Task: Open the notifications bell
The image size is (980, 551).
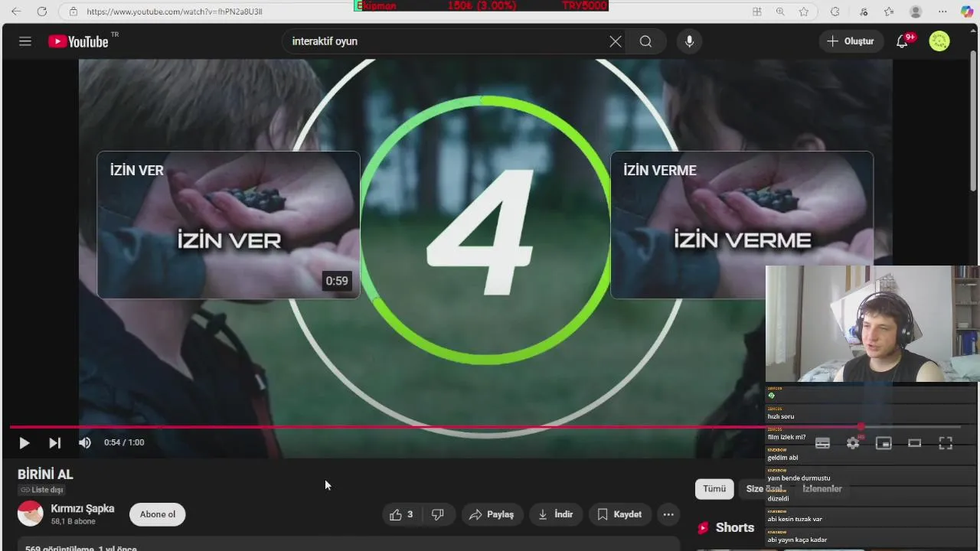Action: (x=903, y=41)
